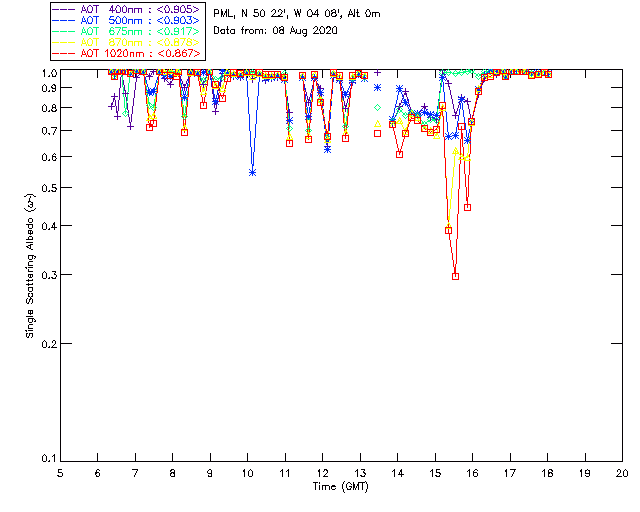
Task: Click the y-axis tick label 0.3
Action: click(49, 275)
